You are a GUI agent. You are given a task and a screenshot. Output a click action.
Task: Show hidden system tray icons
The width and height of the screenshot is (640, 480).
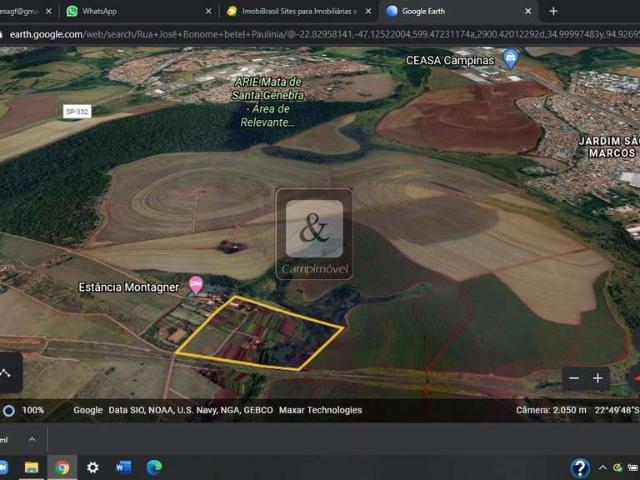point(603,468)
